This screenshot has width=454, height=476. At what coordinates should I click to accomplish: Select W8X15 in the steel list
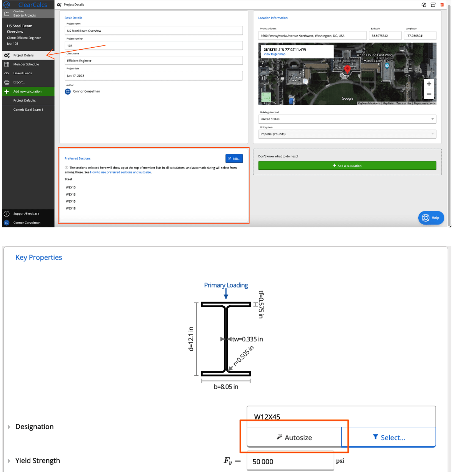point(71,201)
